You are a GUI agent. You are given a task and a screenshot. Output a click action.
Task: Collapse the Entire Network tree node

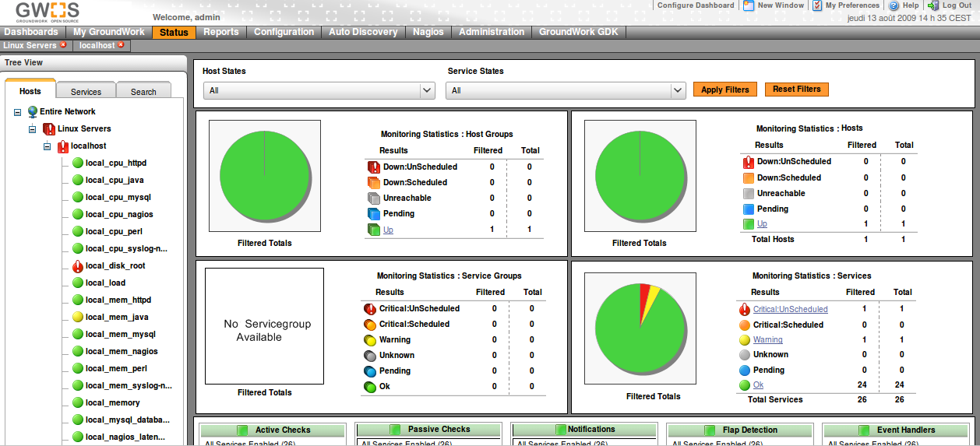[18, 112]
